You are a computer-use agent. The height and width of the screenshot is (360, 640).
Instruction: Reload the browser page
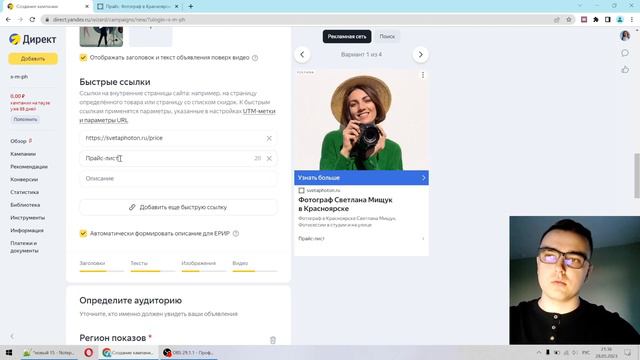pyautogui.click(x=32, y=19)
